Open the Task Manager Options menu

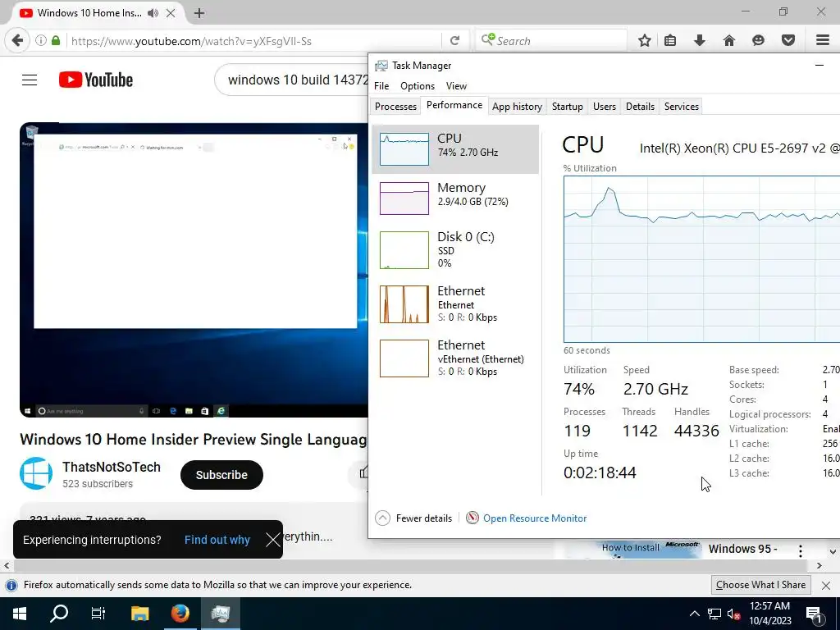(418, 85)
